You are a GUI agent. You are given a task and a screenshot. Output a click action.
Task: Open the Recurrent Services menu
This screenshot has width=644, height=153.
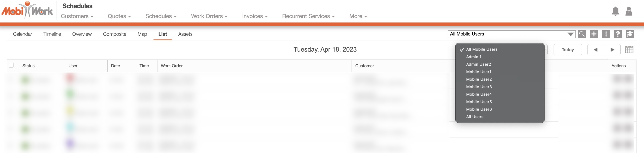[308, 16]
